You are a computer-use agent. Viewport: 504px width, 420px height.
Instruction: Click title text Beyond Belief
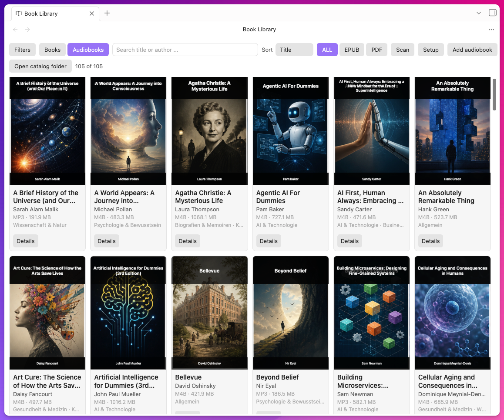pyautogui.click(x=277, y=377)
